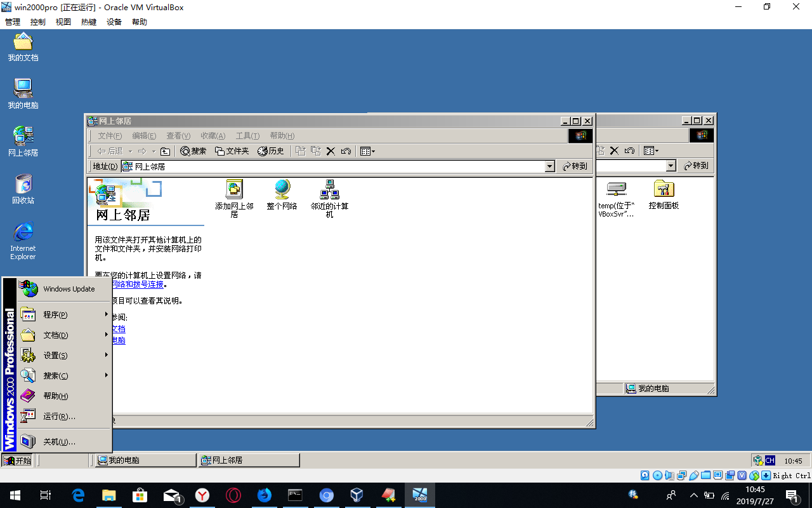
Task: Open File Explorer on host taskbar
Action: click(x=109, y=495)
